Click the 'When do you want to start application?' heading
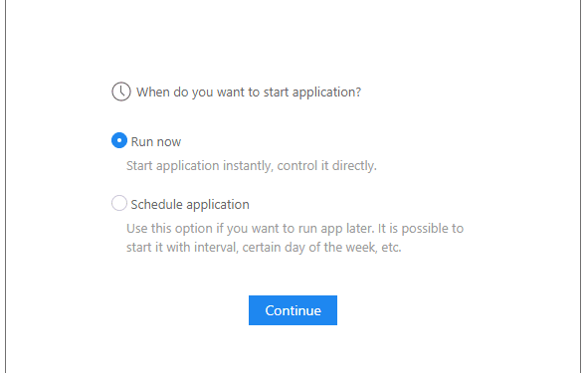 [249, 93]
